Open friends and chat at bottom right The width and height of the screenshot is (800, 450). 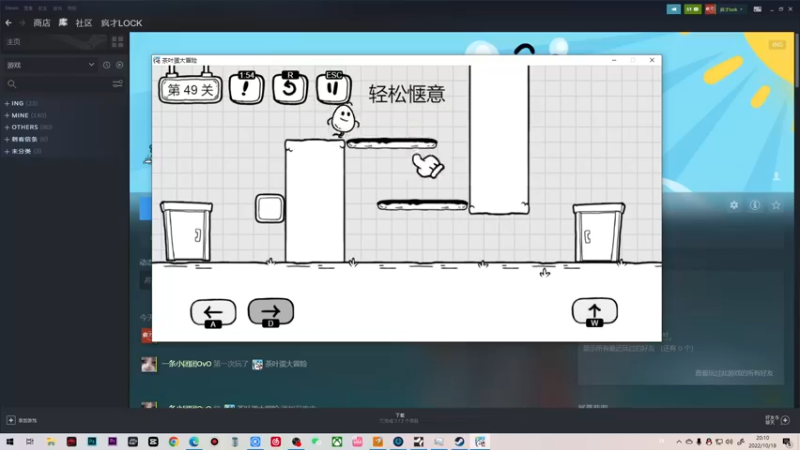pyautogui.click(x=777, y=420)
